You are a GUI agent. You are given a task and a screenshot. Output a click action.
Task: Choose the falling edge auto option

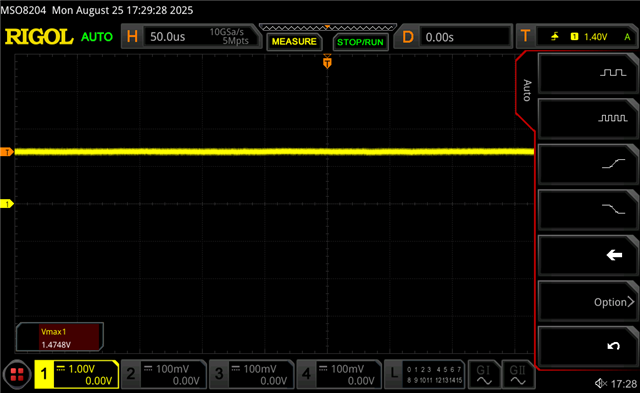point(588,210)
